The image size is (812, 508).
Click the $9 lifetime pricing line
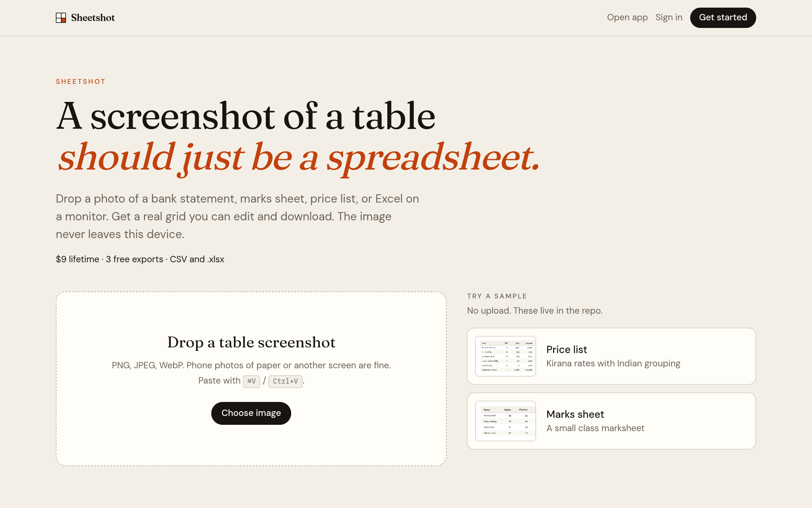(x=140, y=259)
